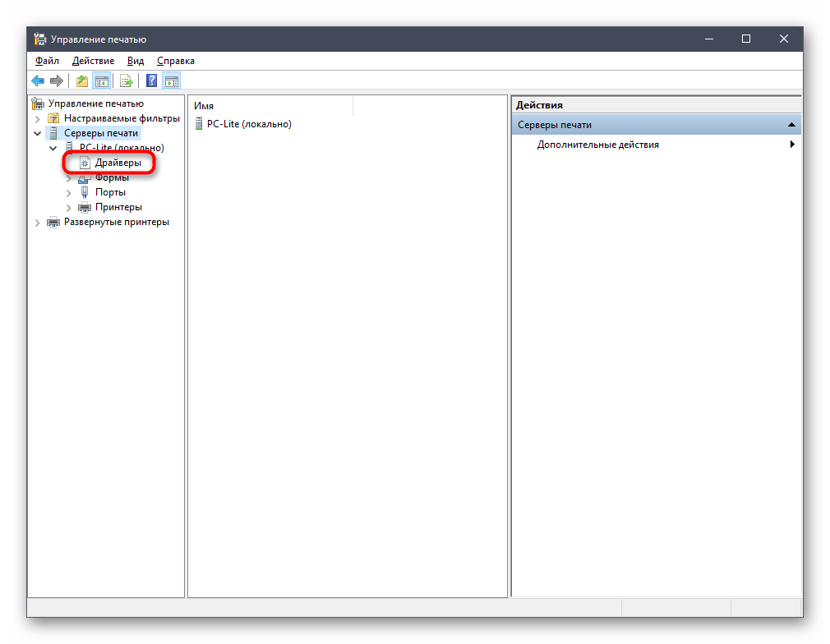Open Help via the question mark icon
Screen dimensions: 830x644
(152, 80)
